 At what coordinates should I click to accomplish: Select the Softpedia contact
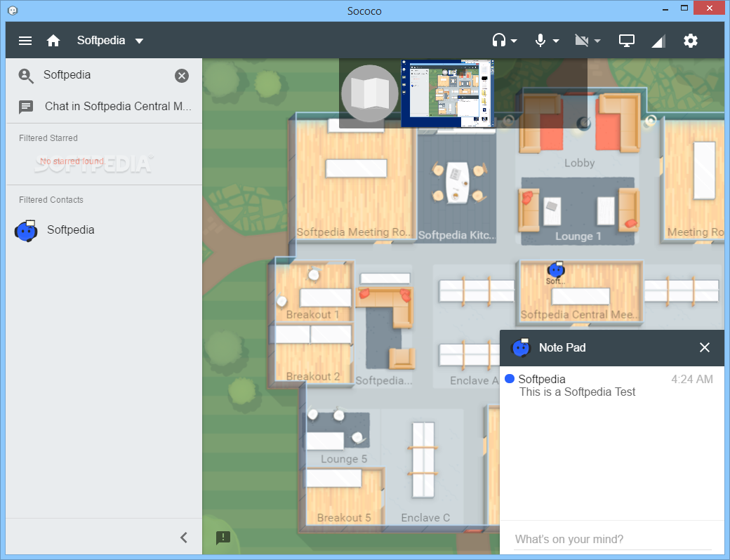coord(105,230)
